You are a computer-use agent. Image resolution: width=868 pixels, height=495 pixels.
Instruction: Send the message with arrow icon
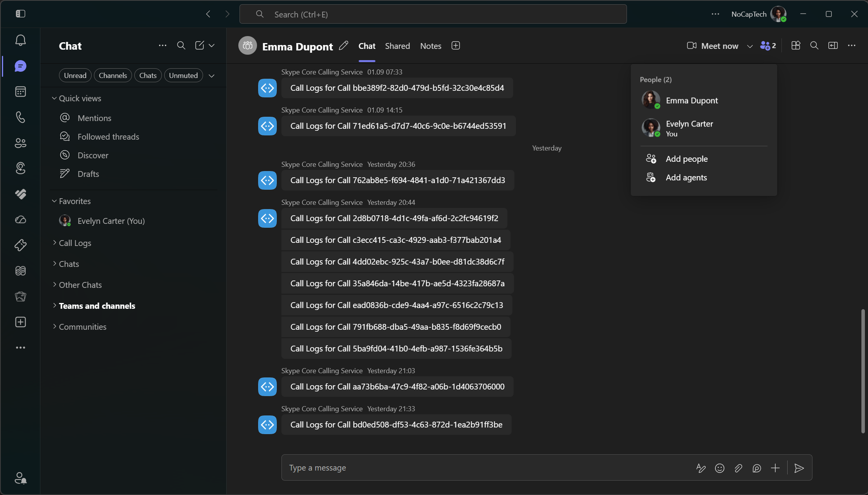click(x=799, y=468)
